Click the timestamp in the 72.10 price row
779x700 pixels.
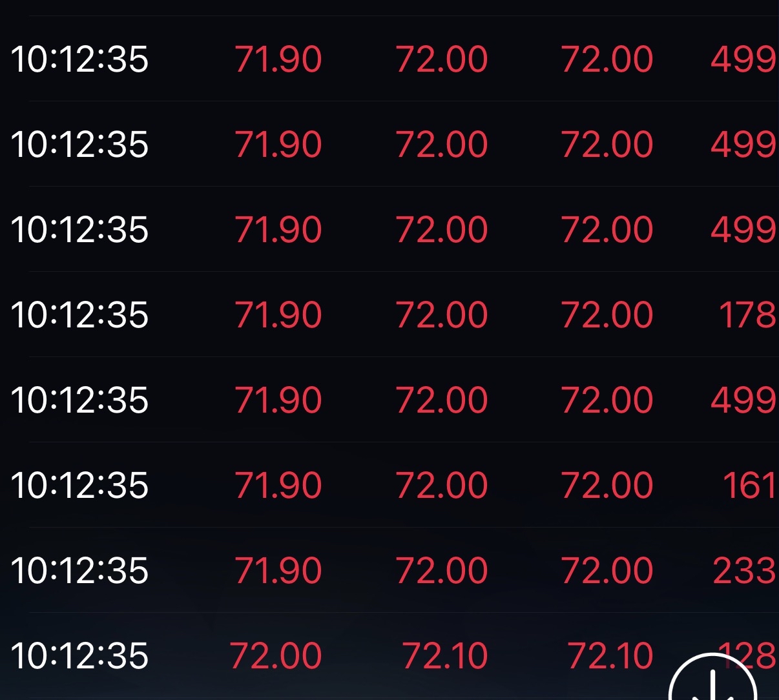79,656
